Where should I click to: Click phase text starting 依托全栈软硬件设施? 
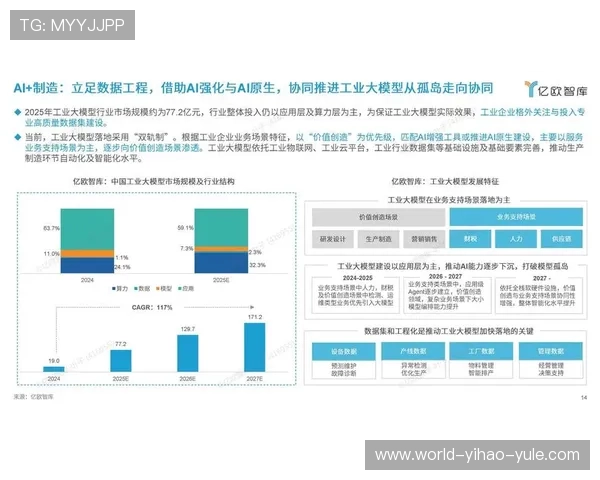tap(537, 296)
